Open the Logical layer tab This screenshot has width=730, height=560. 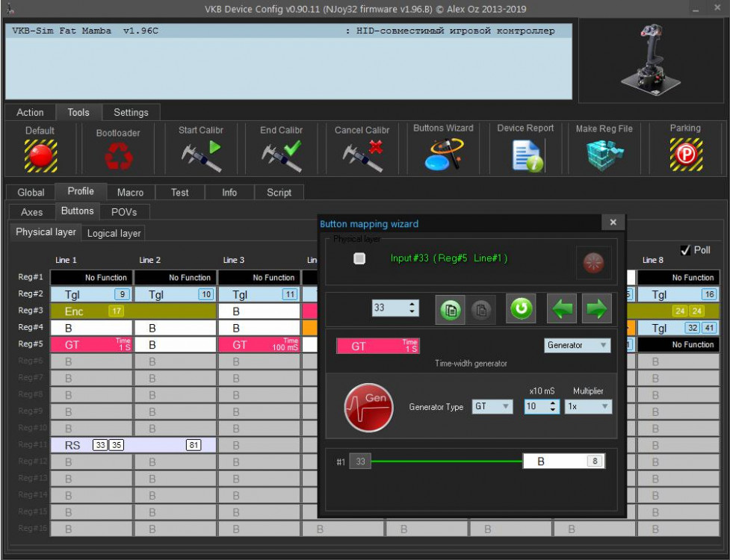(x=114, y=233)
